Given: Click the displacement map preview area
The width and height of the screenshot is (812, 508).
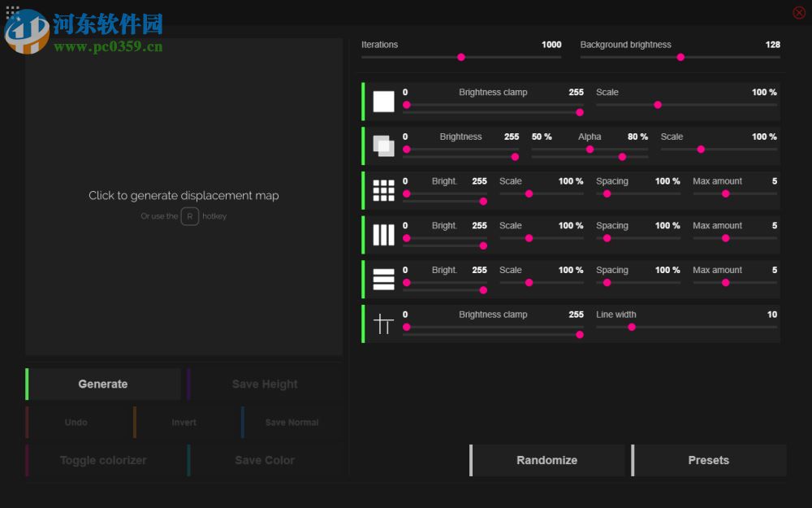Looking at the screenshot, I should tap(184, 195).
